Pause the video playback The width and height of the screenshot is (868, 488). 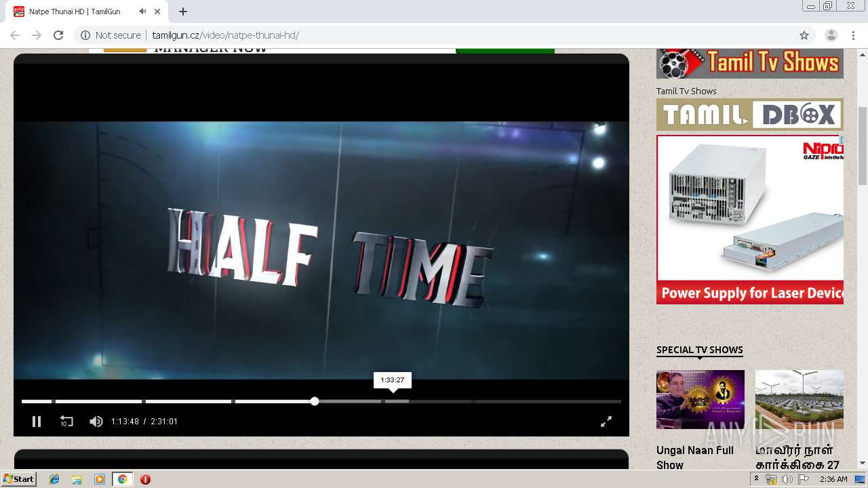coord(37,422)
